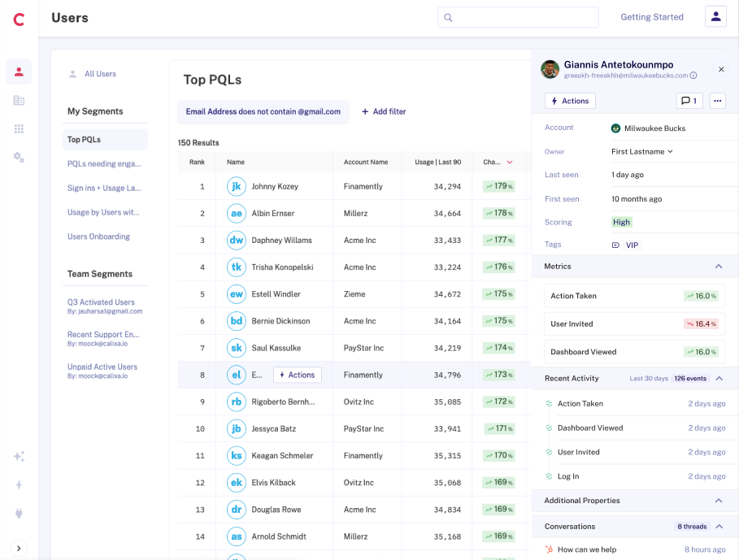
Task: Select the Unpaid Active Users team segment
Action: click(102, 367)
